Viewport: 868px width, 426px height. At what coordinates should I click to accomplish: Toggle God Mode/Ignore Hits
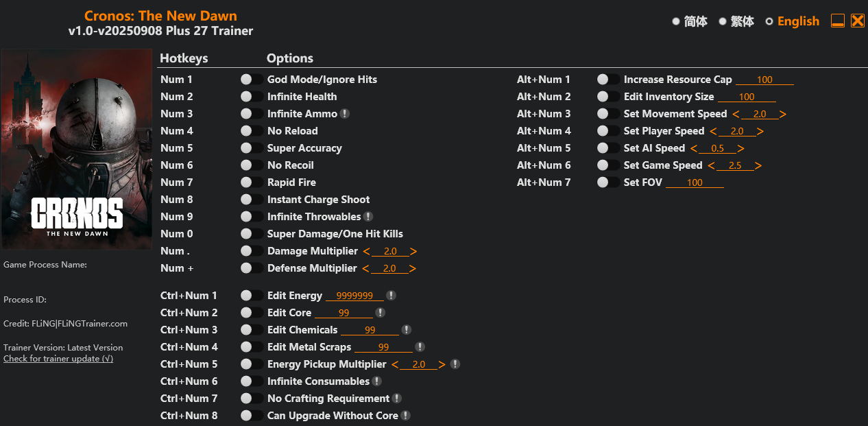click(252, 80)
